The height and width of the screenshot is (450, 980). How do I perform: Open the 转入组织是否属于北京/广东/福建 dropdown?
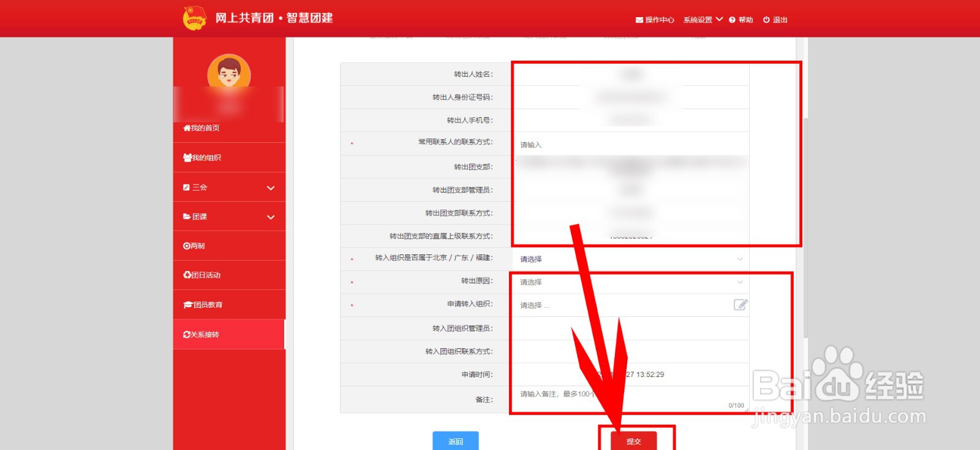[x=631, y=259]
